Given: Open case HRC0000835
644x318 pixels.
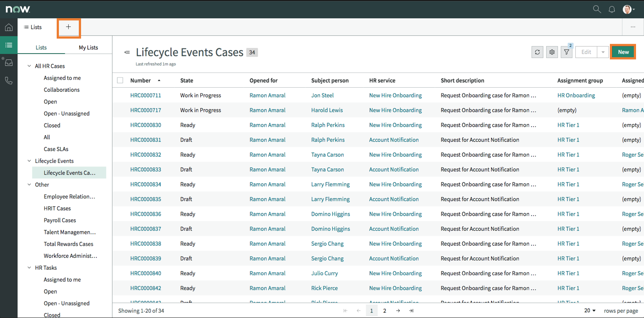Looking at the screenshot, I should (146, 199).
